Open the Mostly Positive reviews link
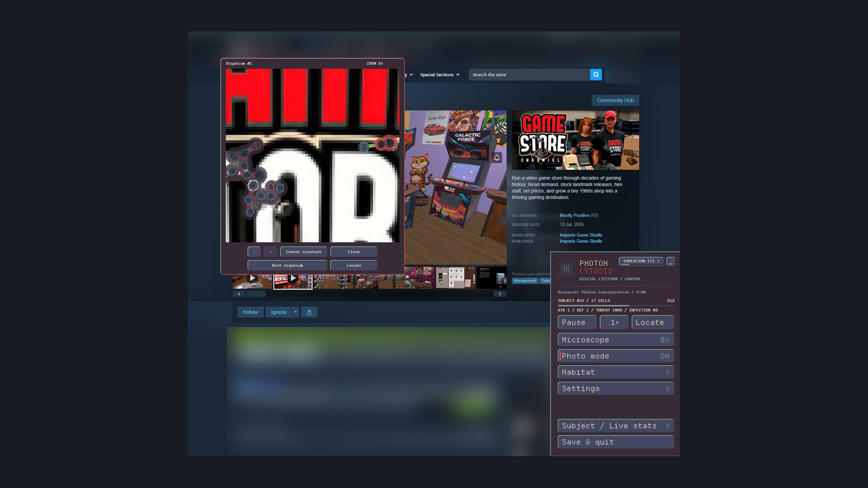This screenshot has height=488, width=868. pos(574,216)
